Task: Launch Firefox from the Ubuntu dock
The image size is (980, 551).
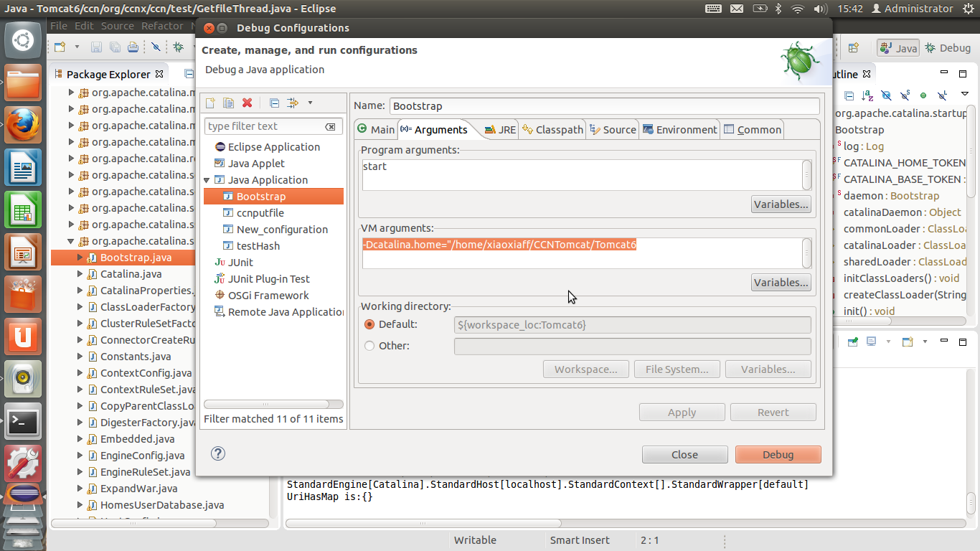Action: pos(23,125)
